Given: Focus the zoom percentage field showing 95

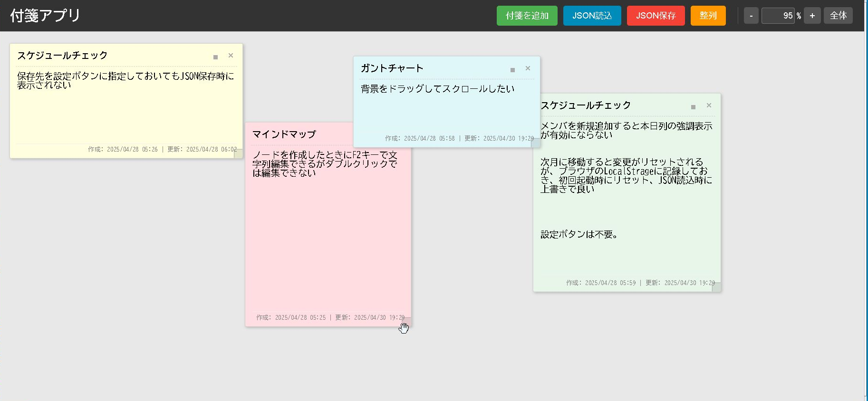Looking at the screenshot, I should pos(778,16).
